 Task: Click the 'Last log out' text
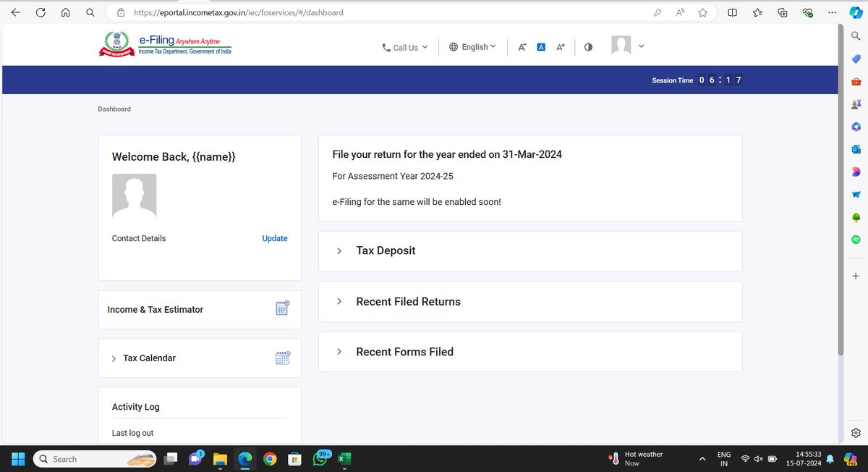[x=132, y=433]
